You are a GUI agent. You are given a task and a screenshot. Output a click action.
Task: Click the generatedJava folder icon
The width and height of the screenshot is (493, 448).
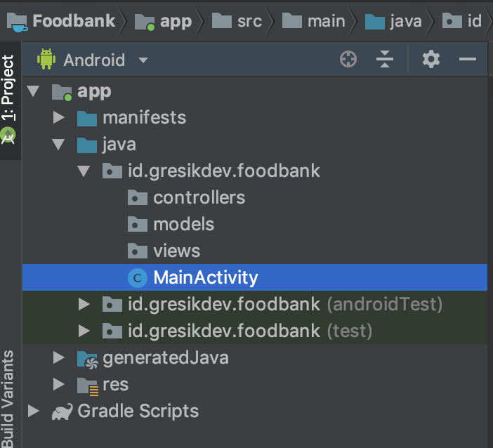point(87,358)
